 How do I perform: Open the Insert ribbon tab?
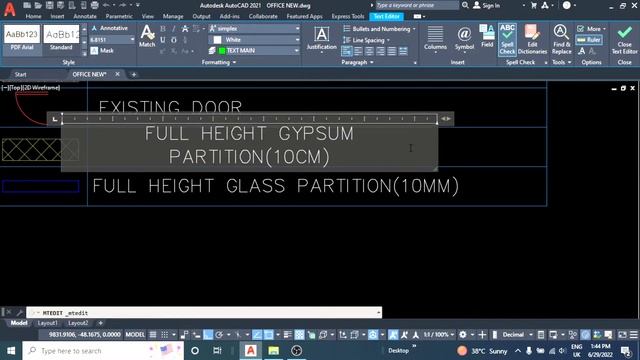point(57,16)
